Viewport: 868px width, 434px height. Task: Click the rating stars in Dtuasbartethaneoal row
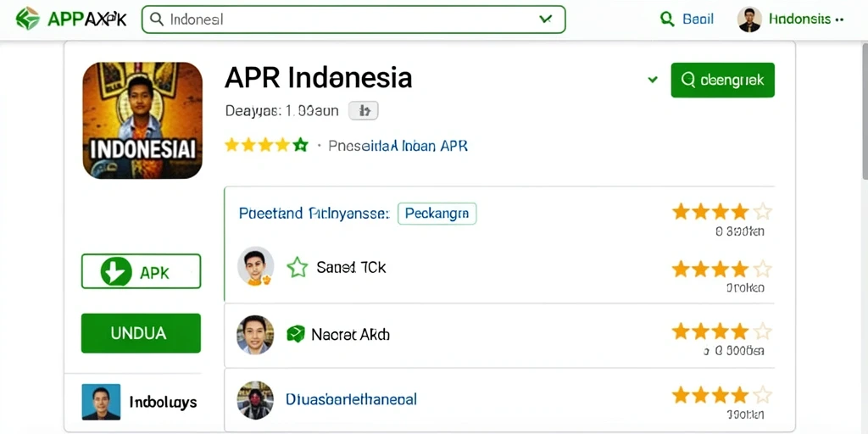click(x=722, y=395)
